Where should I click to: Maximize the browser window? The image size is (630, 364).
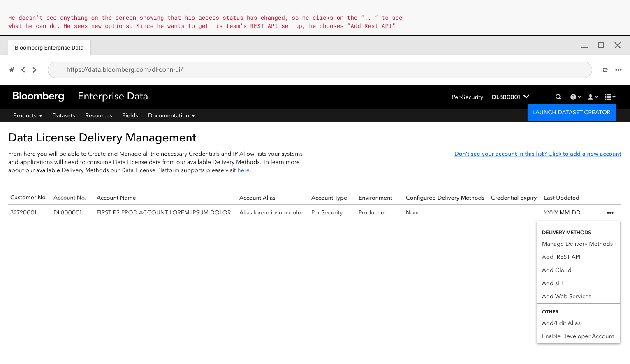point(601,45)
